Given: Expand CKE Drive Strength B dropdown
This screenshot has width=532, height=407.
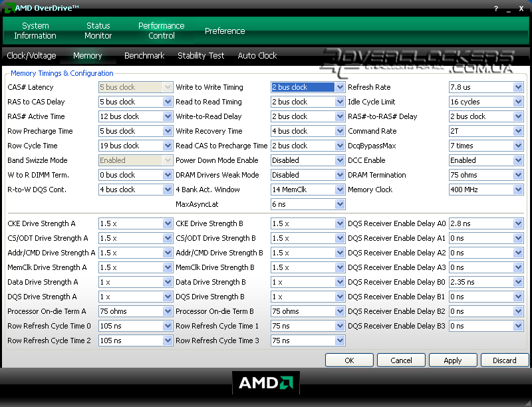Looking at the screenshot, I should coord(340,223).
